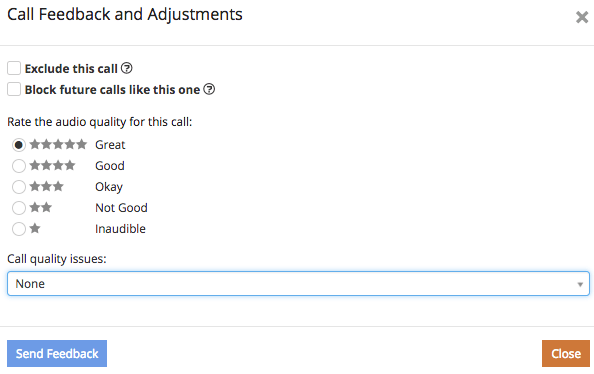Click the three-star Okay rating stars
Screen dimensions: 594x374
click(47, 186)
